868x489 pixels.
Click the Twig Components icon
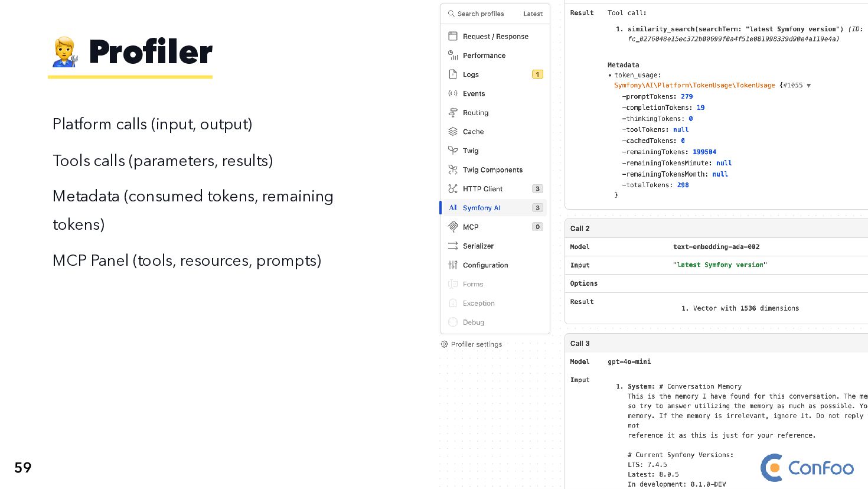click(453, 169)
